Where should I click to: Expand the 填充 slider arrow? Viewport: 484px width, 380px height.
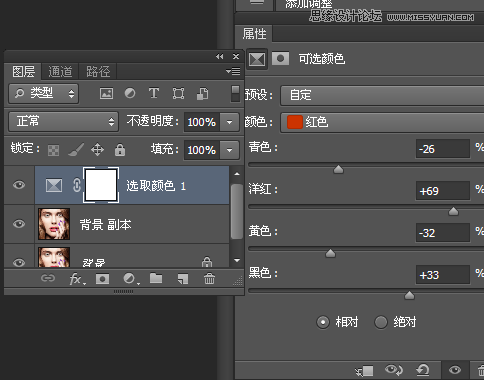(229, 150)
